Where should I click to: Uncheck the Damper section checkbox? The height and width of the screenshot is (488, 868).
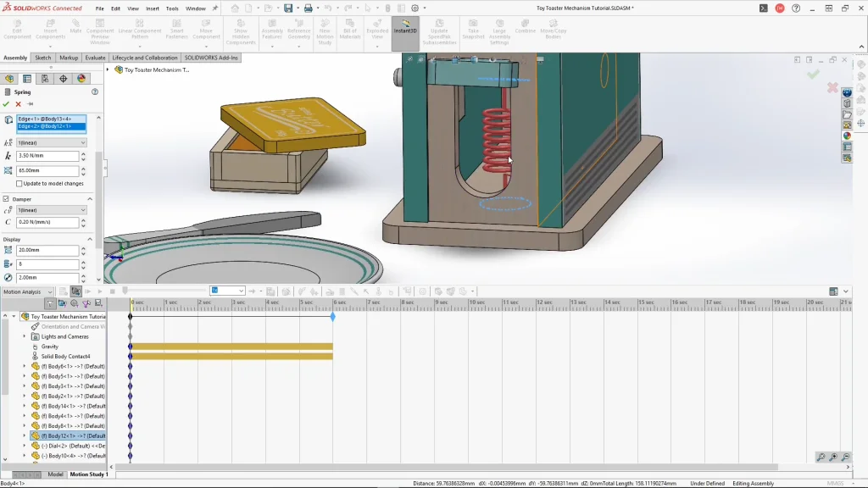point(7,199)
